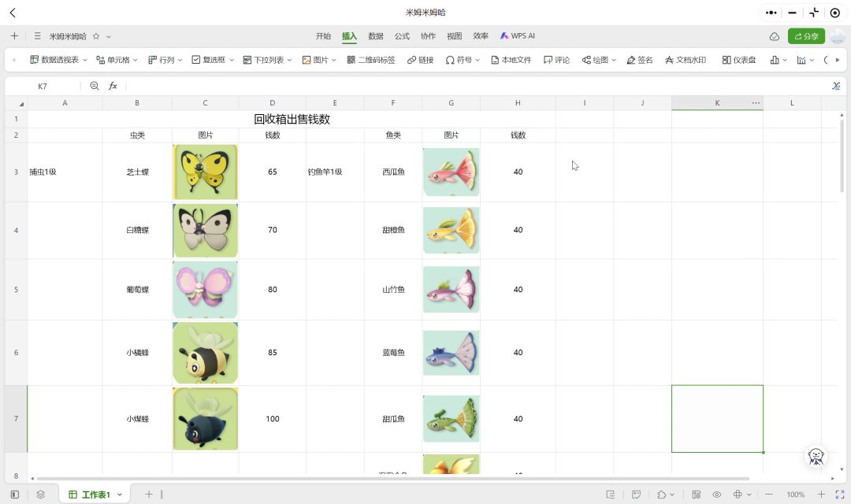Screen dimensions: 851x504
Task: Click the zoom in plus button
Action: click(821, 495)
